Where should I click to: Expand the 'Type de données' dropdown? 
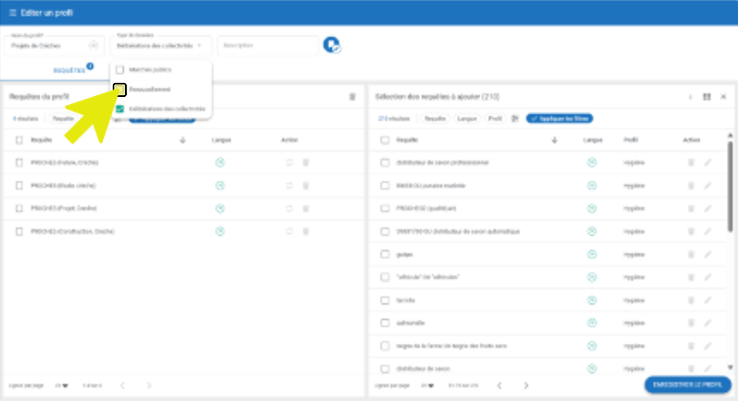pyautogui.click(x=200, y=45)
